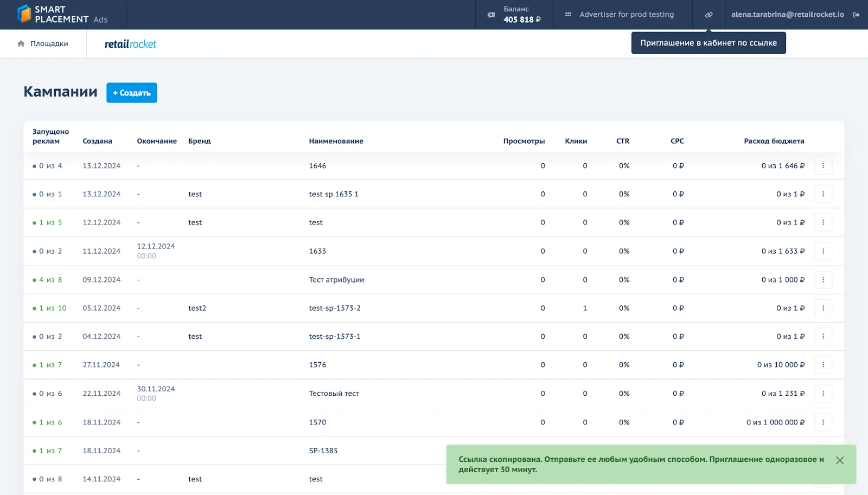Click the wallet icon beside Баланс
The image size is (868, 495).
tap(491, 15)
